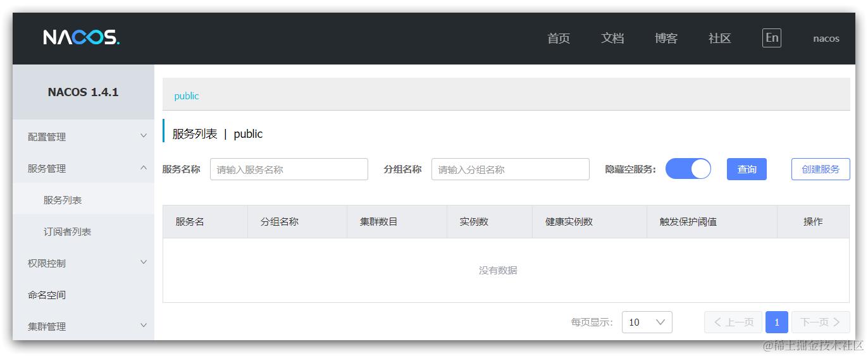Select the public namespace tab
Screen dimensions: 868x356
(187, 96)
